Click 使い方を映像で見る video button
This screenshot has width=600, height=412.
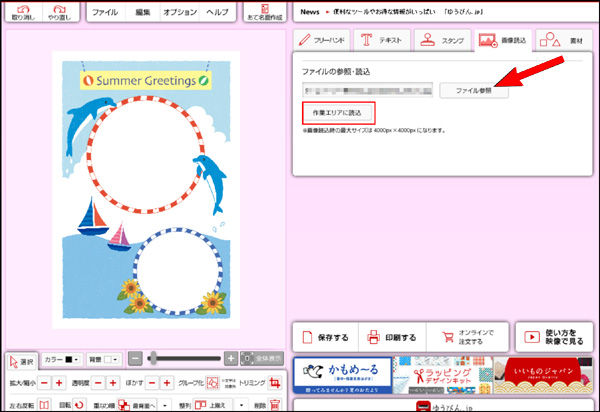point(554,337)
